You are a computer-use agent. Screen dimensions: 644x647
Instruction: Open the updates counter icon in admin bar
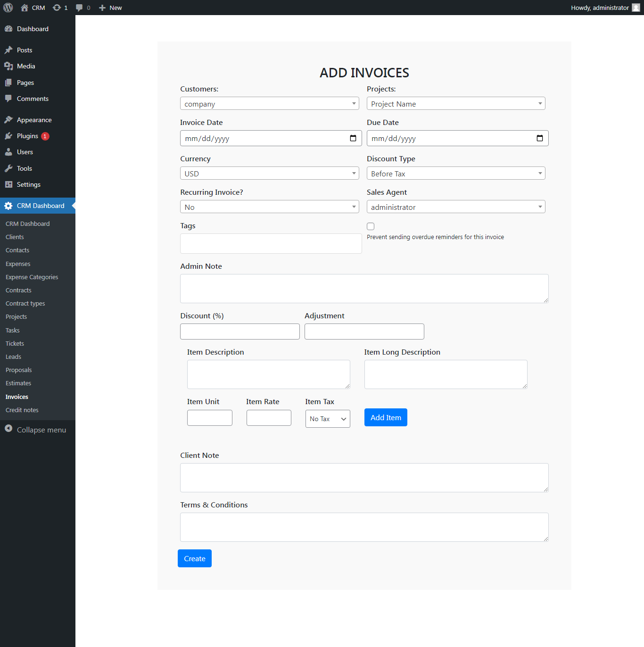[x=57, y=8]
